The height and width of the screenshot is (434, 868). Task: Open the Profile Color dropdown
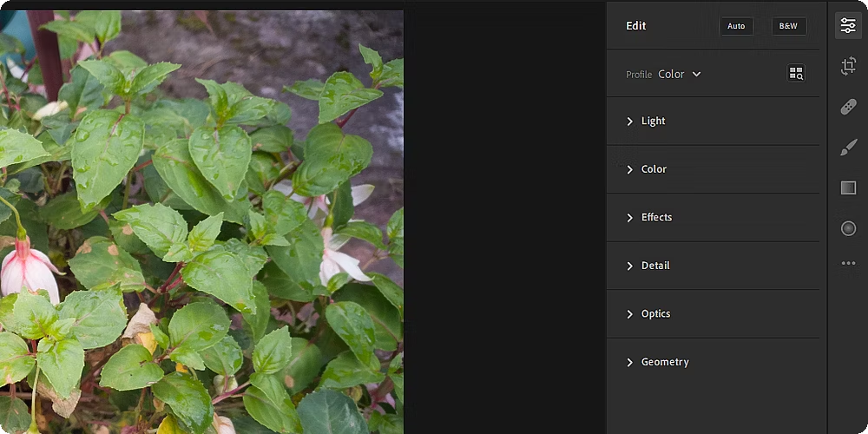[x=680, y=74]
